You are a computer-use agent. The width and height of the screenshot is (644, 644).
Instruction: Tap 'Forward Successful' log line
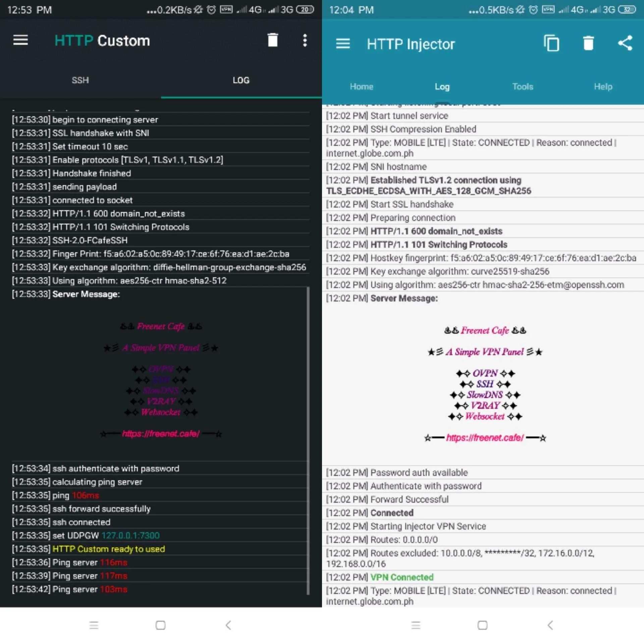pyautogui.click(x=483, y=499)
